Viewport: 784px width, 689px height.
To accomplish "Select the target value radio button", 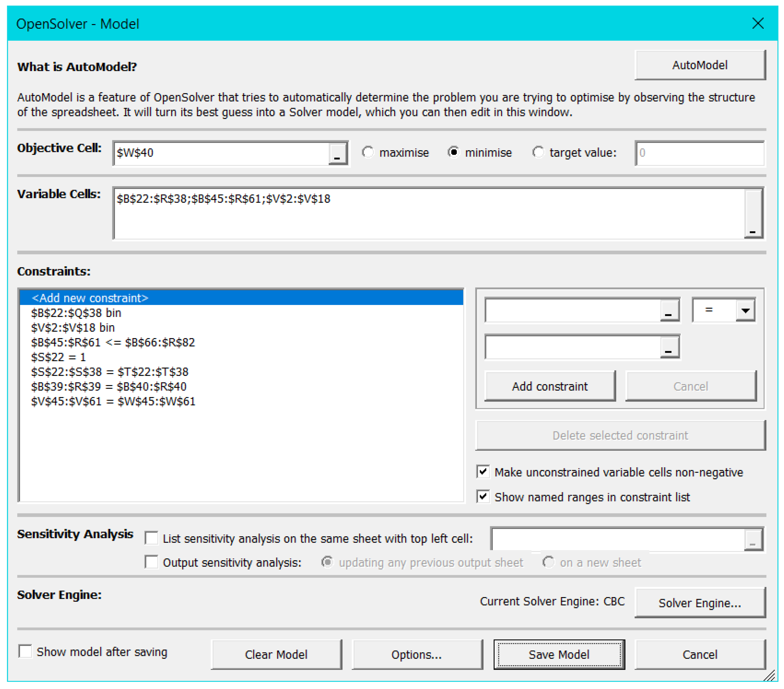I will 538,153.
